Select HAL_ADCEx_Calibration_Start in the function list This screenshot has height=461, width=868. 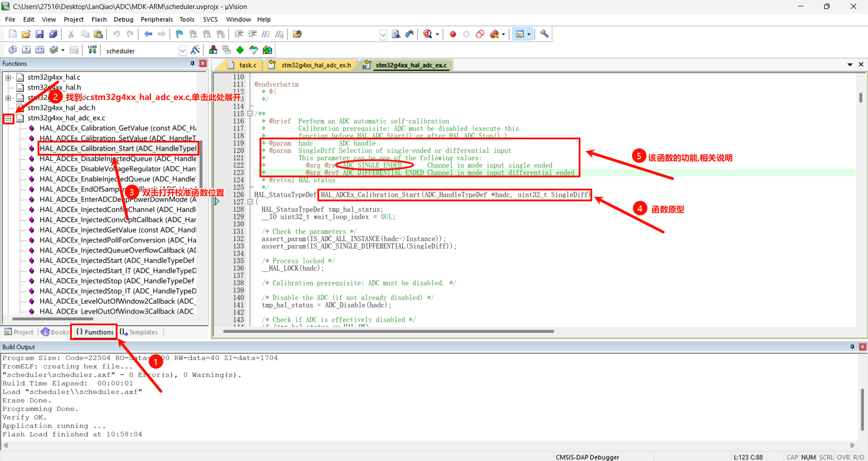(118, 148)
